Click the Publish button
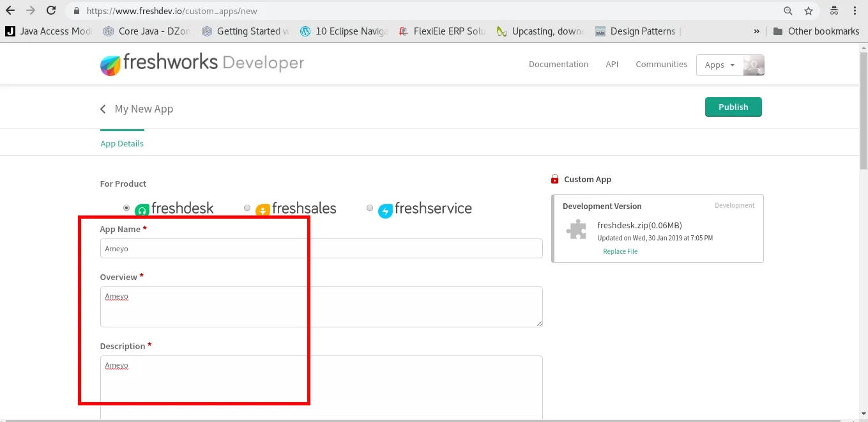The width and height of the screenshot is (868, 422). 733,107
